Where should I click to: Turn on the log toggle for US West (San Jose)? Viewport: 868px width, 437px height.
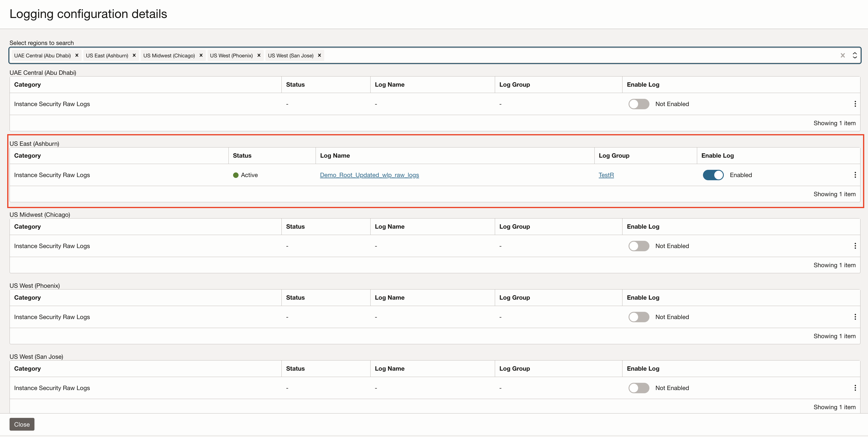click(638, 388)
